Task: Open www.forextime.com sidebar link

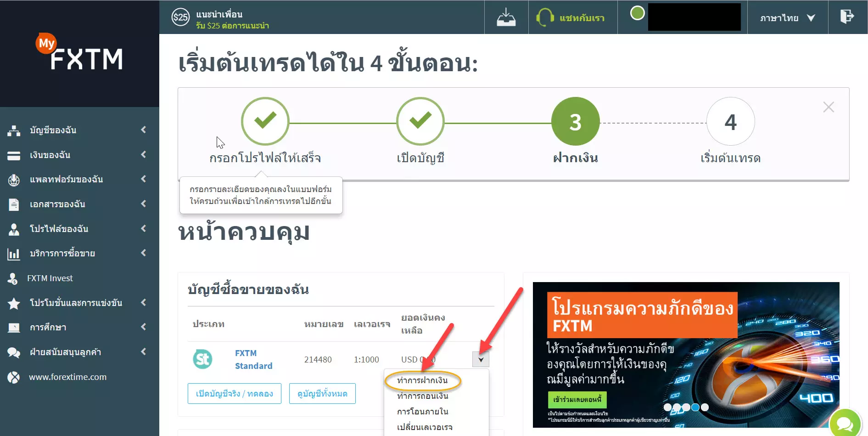Action: click(67, 377)
